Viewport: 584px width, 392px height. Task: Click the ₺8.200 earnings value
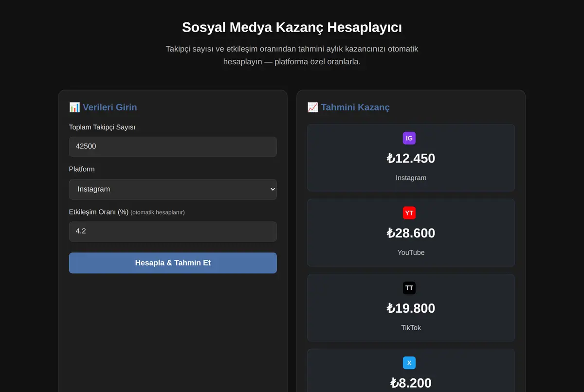point(411,383)
